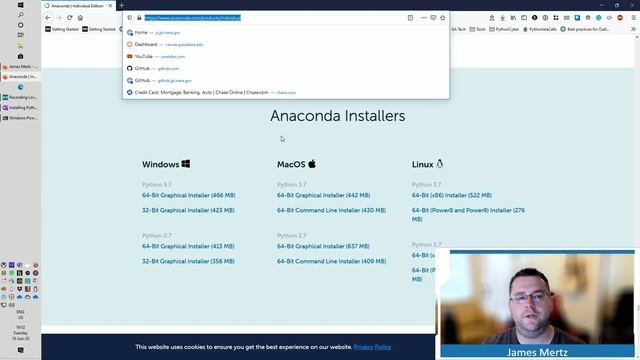Click the ENG US language indicator
The image size is (640, 360).
pyautogui.click(x=20, y=314)
